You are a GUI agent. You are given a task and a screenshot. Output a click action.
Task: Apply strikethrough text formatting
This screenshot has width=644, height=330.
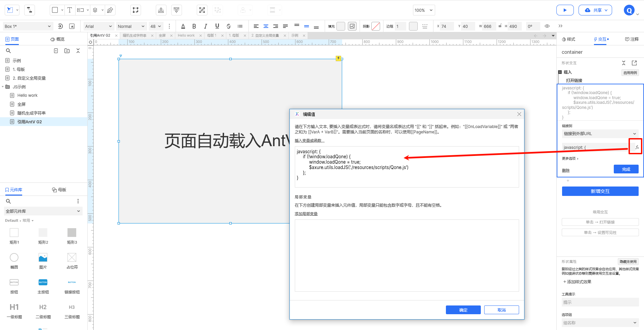(x=229, y=26)
